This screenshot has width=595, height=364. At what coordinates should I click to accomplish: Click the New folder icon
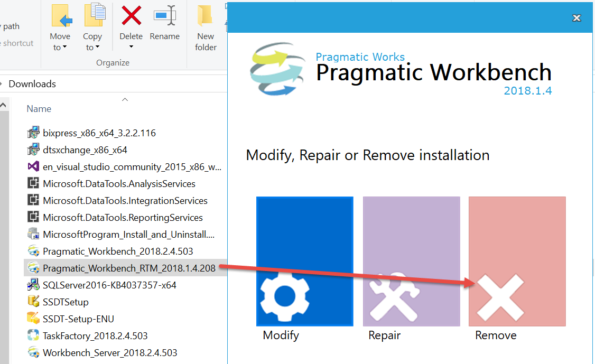pyautogui.click(x=206, y=16)
